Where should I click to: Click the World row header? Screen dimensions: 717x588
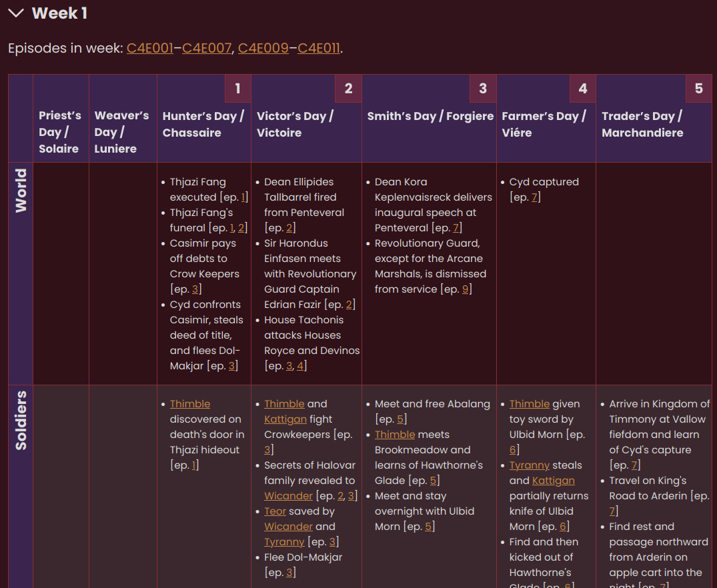point(21,191)
